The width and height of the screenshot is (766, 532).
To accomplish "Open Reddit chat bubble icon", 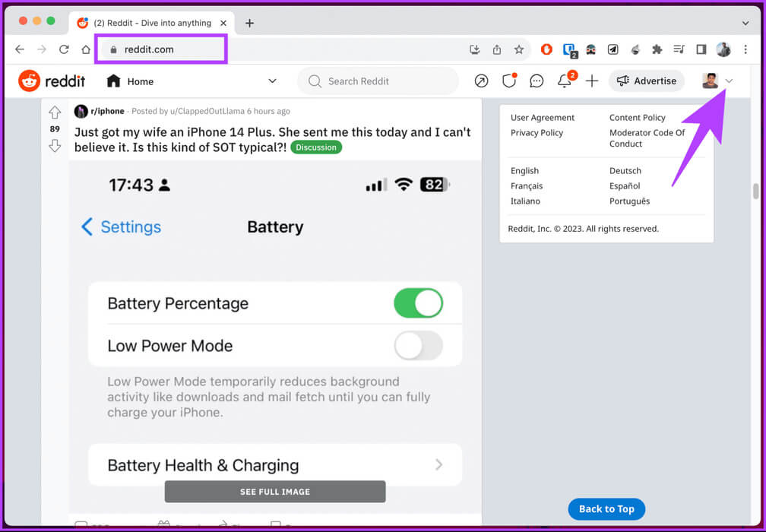I will tap(537, 81).
